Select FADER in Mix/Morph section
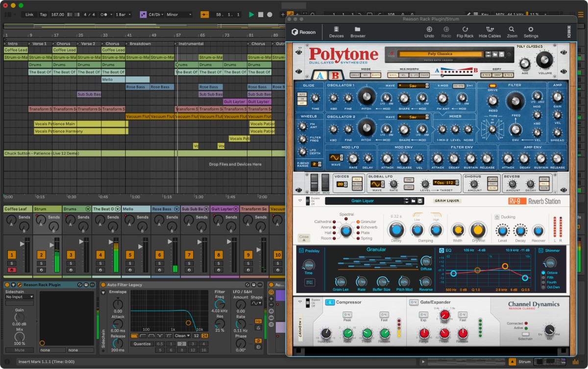Image resolution: width=588 pixels, height=369 pixels. (x=425, y=75)
